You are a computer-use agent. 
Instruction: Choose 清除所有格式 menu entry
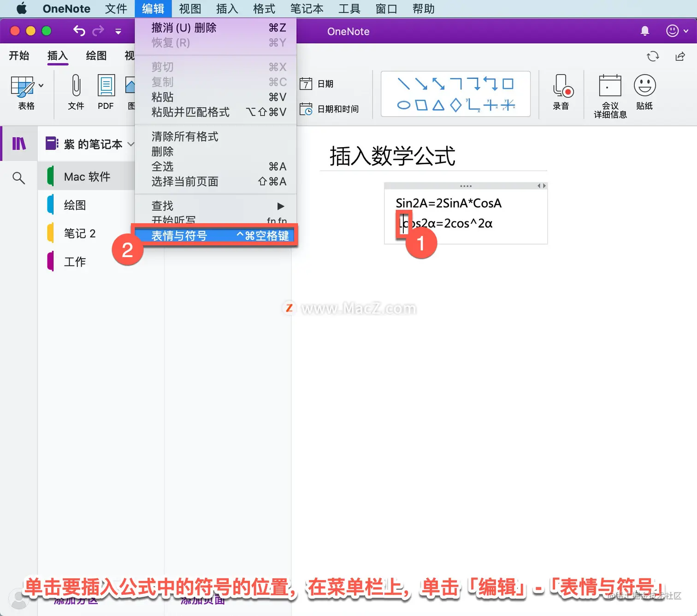216,136
